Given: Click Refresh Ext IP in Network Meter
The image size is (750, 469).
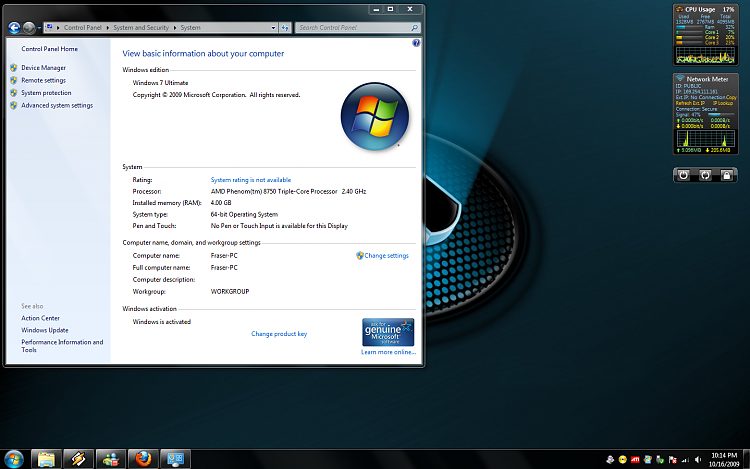Looking at the screenshot, I should tap(690, 103).
